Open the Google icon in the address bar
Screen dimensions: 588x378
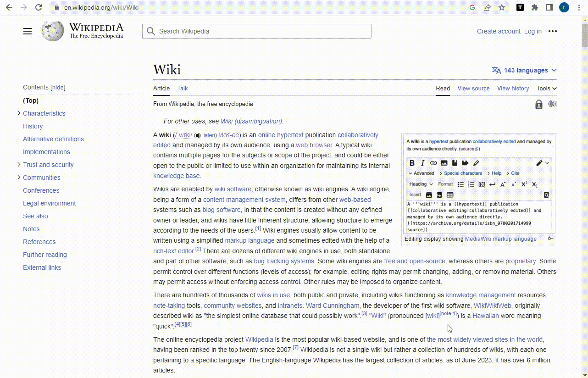click(472, 7)
